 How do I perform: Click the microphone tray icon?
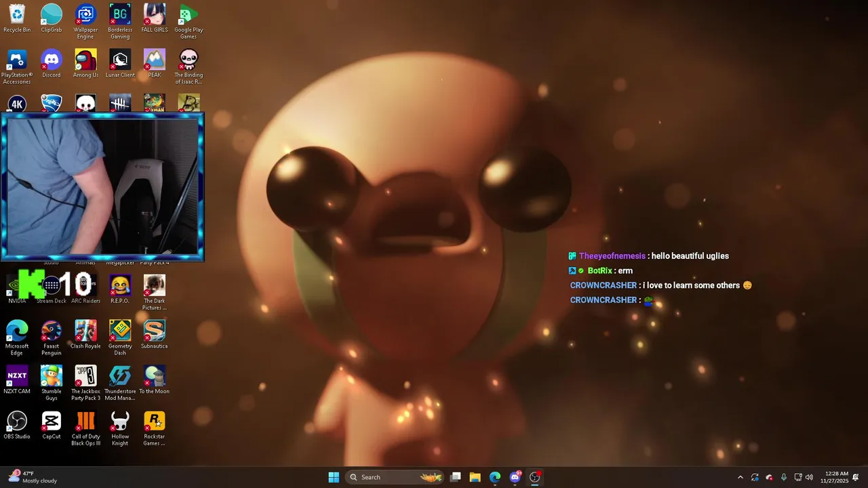click(x=783, y=477)
